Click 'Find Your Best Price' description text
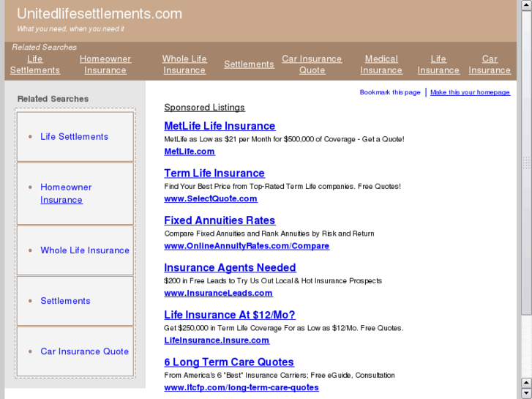The image size is (532, 399). click(x=282, y=187)
